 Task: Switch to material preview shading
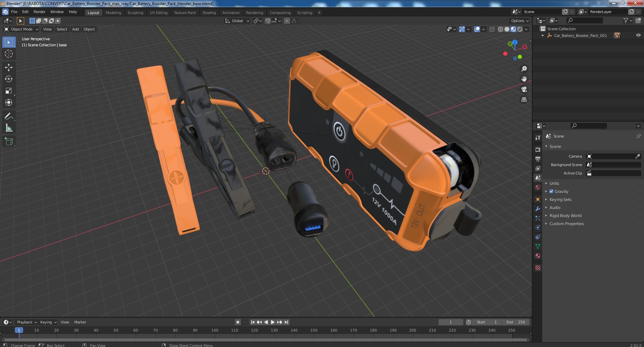click(x=513, y=29)
